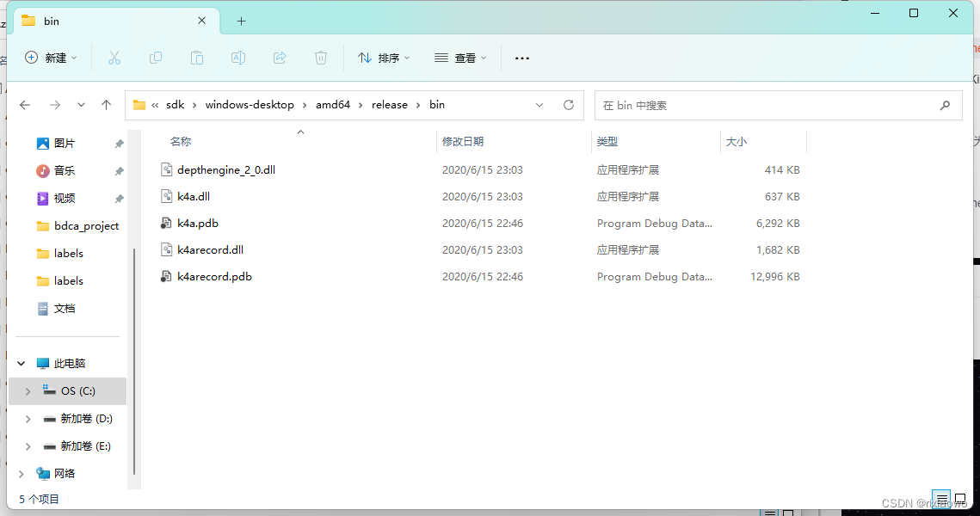Open a new tab with the plus button
The height and width of the screenshot is (516, 980).
[x=241, y=21]
